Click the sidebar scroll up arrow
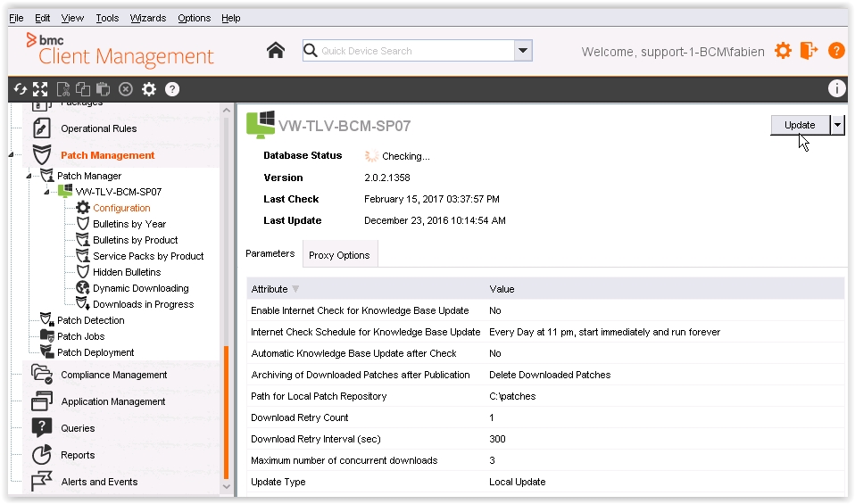Image resolution: width=855 pixels, height=504 pixels. coord(227,110)
